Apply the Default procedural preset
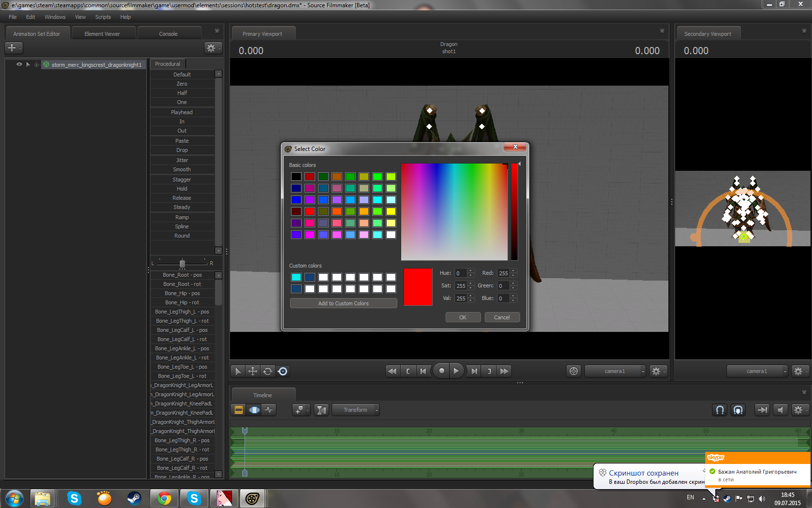 tap(182, 75)
